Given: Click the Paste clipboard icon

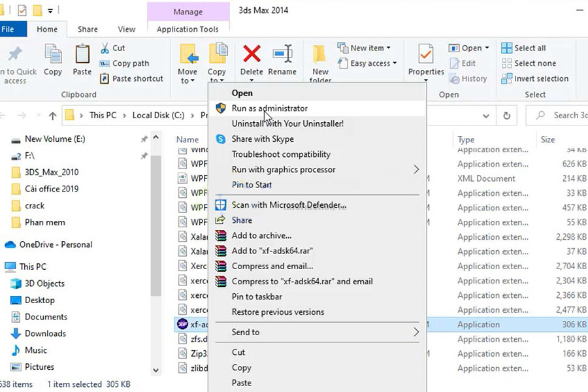Looking at the screenshot, I should [x=82, y=54].
